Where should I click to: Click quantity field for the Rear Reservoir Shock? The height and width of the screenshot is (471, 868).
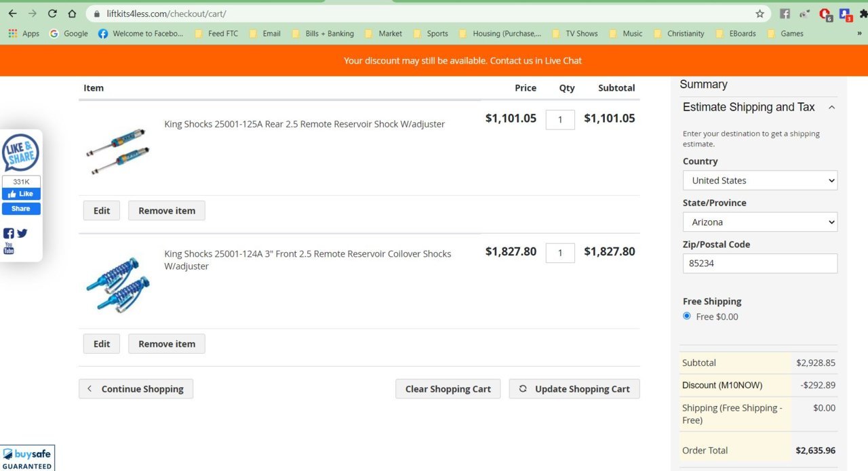click(560, 120)
